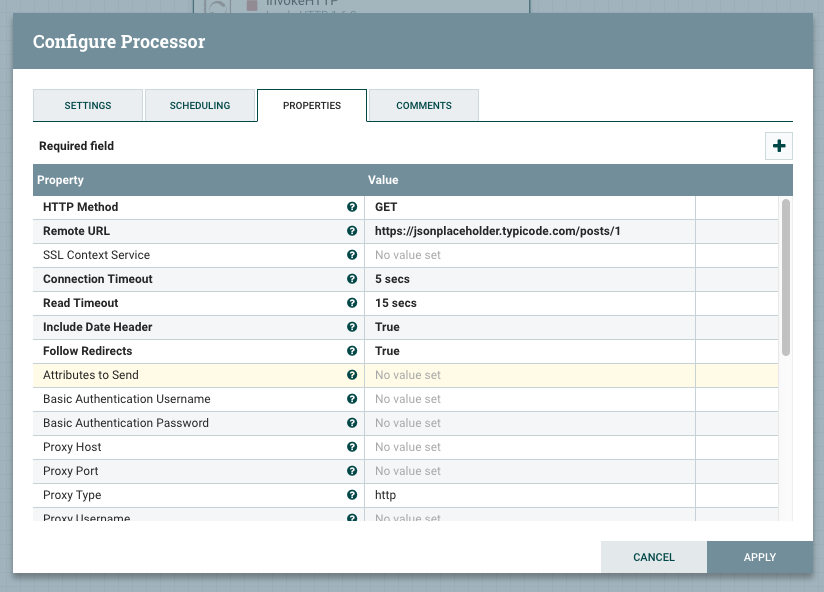Click help icon next to Proxy Type
This screenshot has height=592, width=824.
pos(352,495)
